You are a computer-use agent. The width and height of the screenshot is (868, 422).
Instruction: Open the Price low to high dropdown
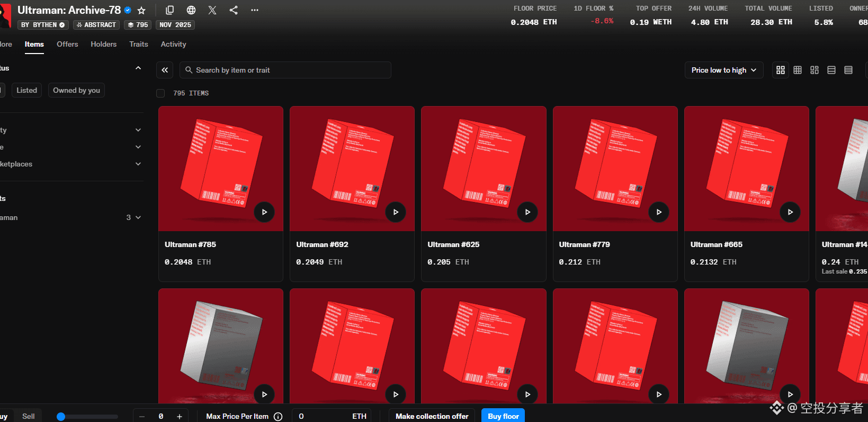click(x=723, y=70)
